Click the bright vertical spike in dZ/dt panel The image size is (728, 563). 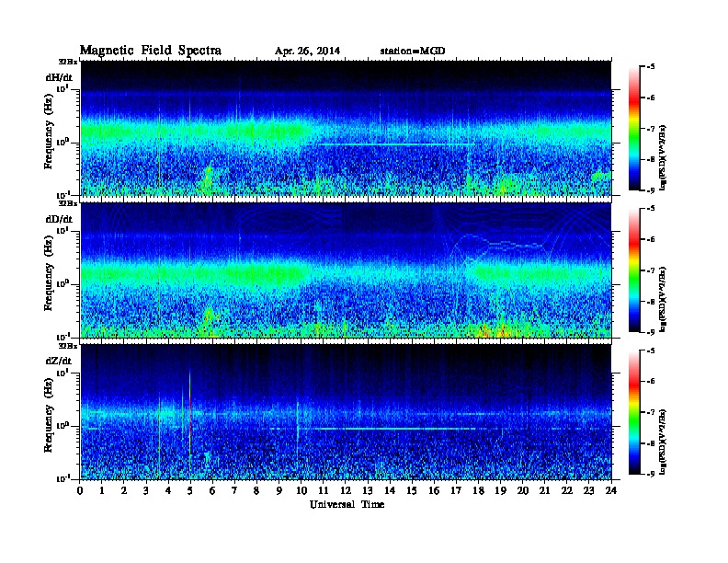coord(190,418)
